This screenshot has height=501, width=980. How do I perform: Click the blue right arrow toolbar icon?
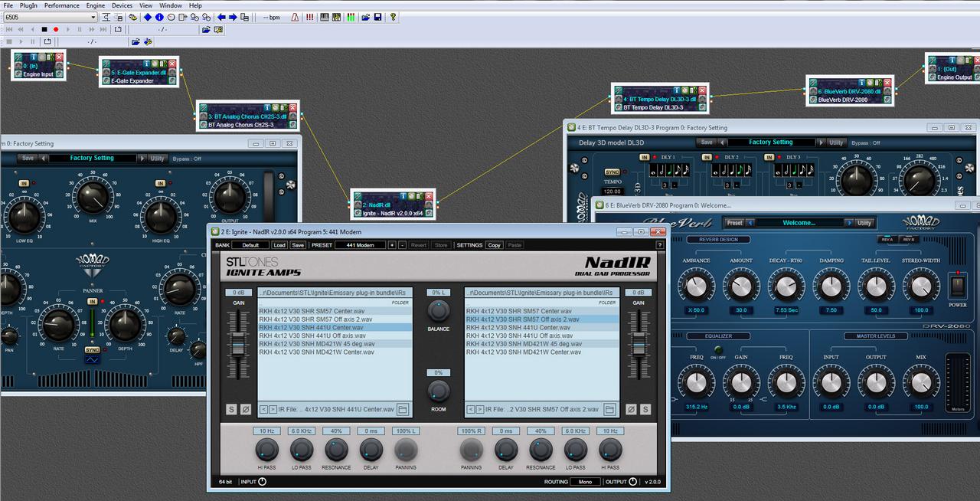point(233,17)
